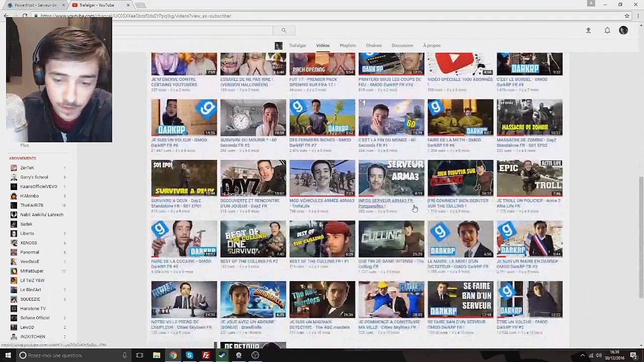Open the account avatar menu

pyautogui.click(x=623, y=30)
